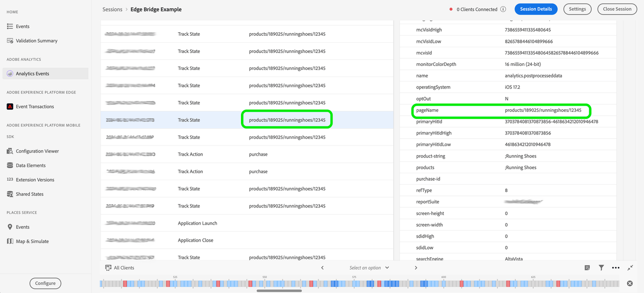
Task: Open Event Transactions under Platform Edge
Action: [35, 107]
